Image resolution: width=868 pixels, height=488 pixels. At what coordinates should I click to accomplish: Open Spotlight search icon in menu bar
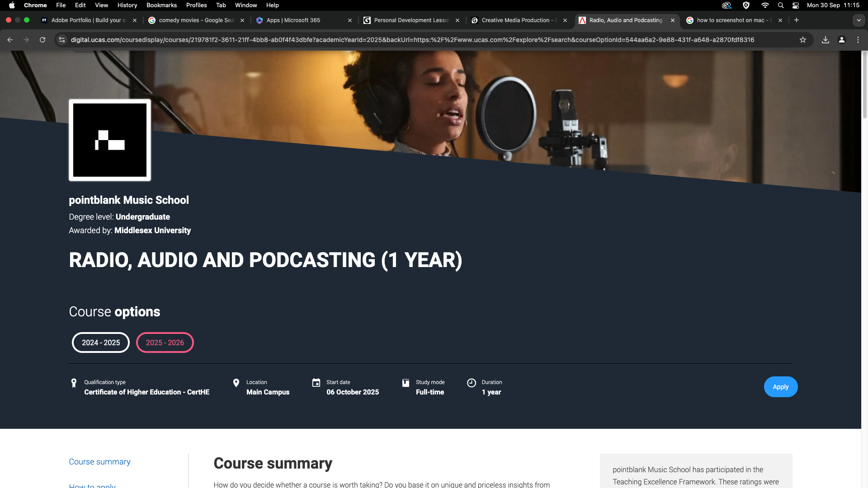(x=781, y=5)
